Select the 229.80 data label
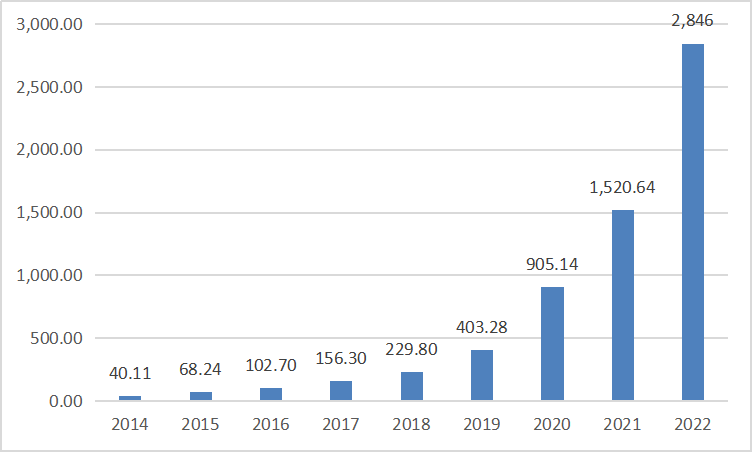 tap(411, 350)
